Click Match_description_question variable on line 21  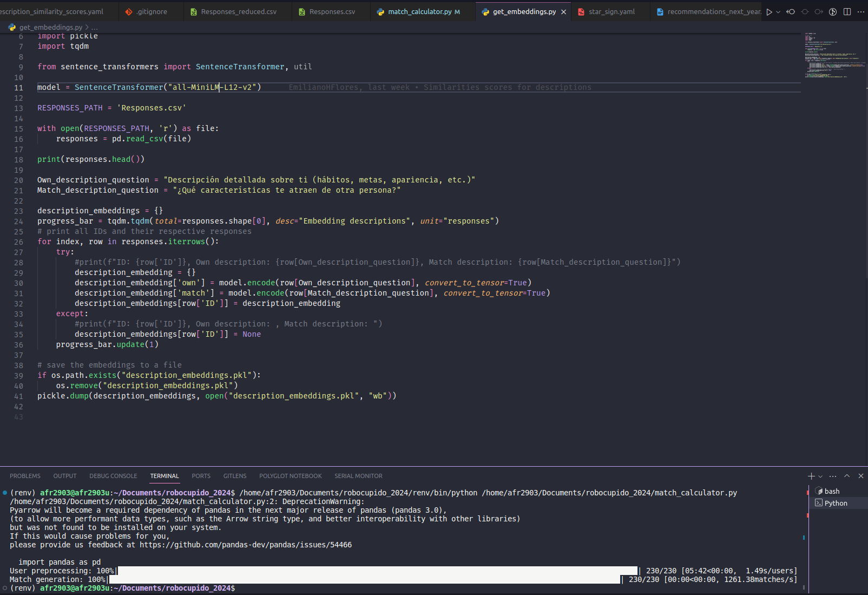pyautogui.click(x=98, y=190)
